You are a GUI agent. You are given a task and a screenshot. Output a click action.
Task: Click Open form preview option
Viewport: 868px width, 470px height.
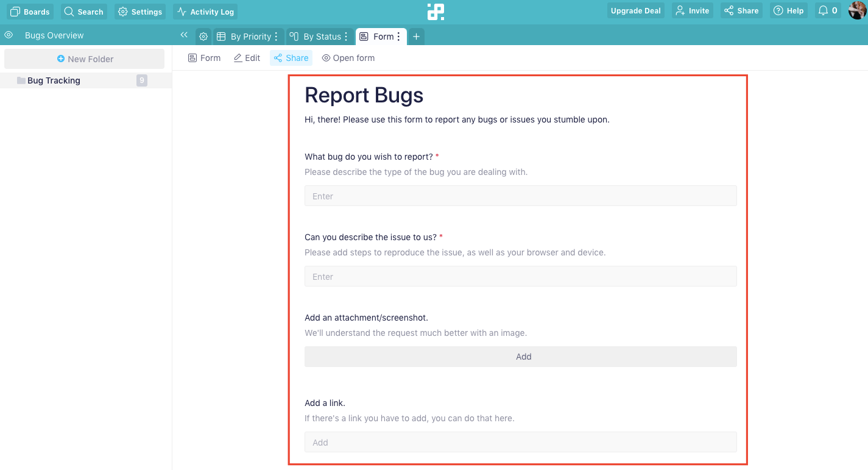coord(348,58)
